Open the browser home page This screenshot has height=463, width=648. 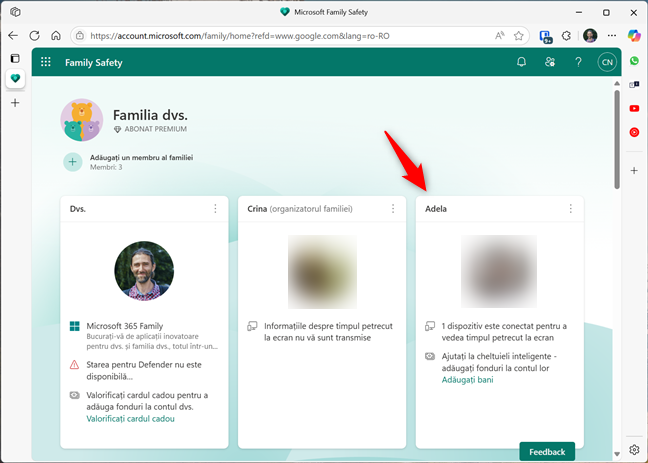[56, 36]
